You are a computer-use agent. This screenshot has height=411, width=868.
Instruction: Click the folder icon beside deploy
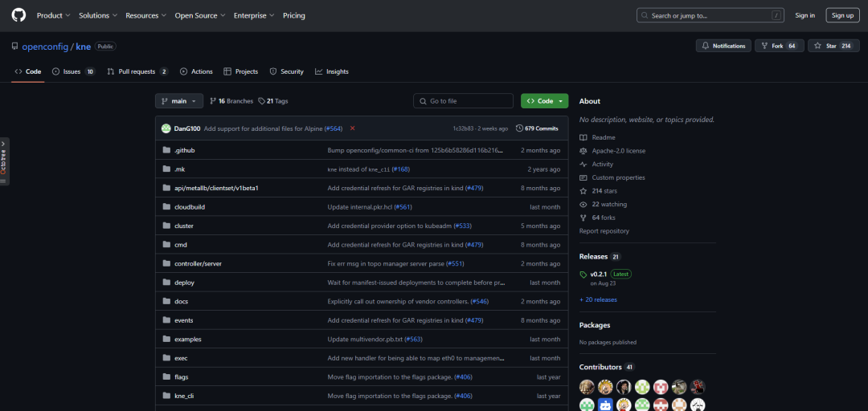(x=166, y=282)
